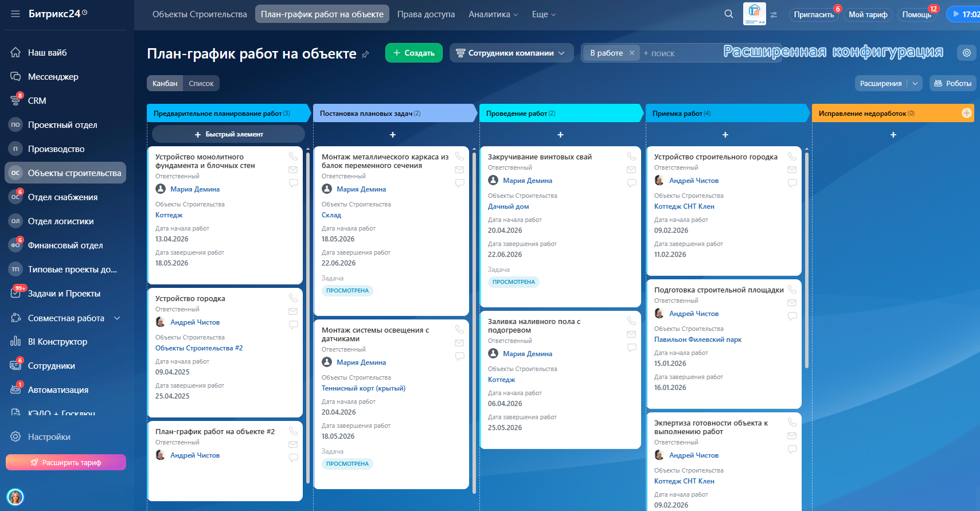This screenshot has width=980, height=511.
Task: Click the sliders icon beside the company logo
Action: (x=774, y=15)
